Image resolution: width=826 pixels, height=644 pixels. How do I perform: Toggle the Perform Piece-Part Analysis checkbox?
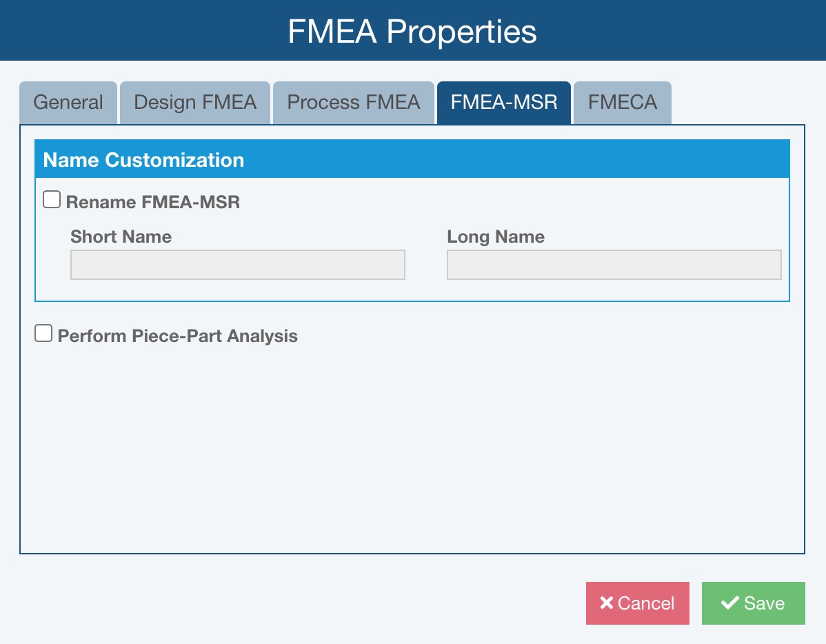[43, 332]
